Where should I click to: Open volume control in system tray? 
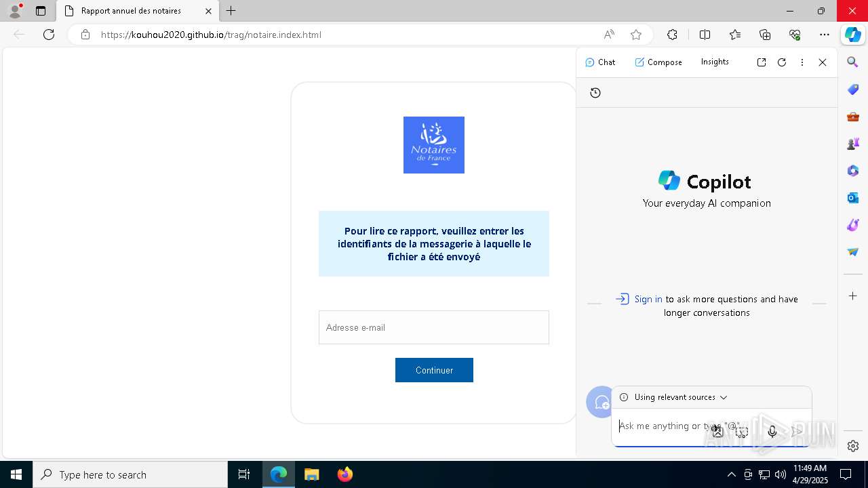pyautogui.click(x=781, y=474)
